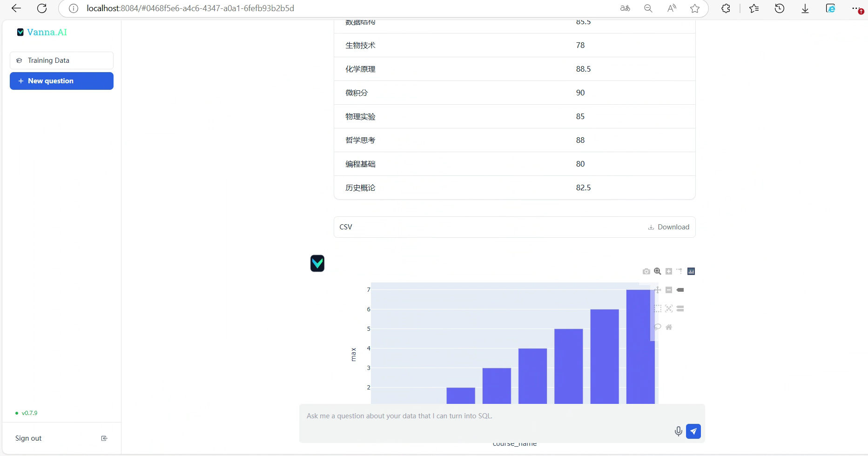The width and height of the screenshot is (868, 456).
Task: Open browser translate icon in address bar
Action: (x=625, y=8)
